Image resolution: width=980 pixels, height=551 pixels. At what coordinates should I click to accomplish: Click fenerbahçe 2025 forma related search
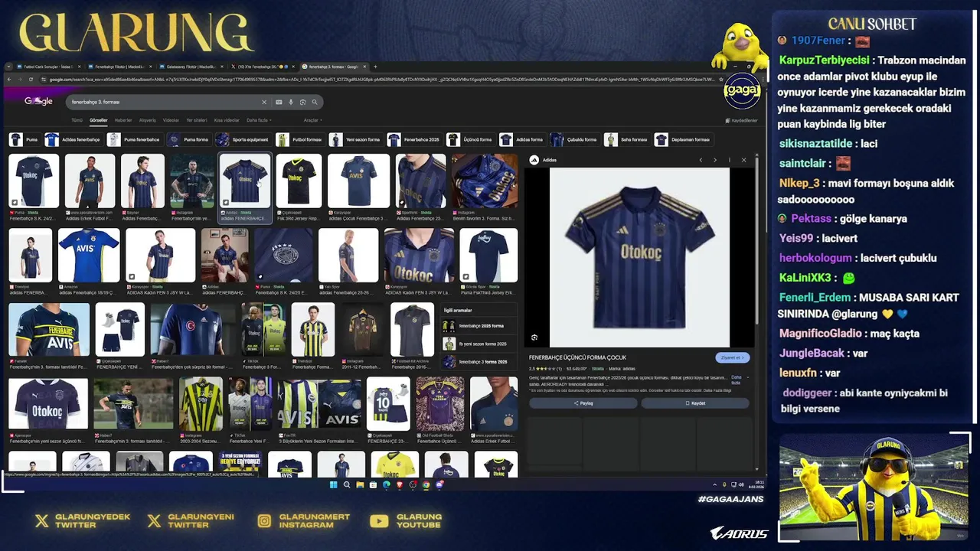click(x=479, y=326)
